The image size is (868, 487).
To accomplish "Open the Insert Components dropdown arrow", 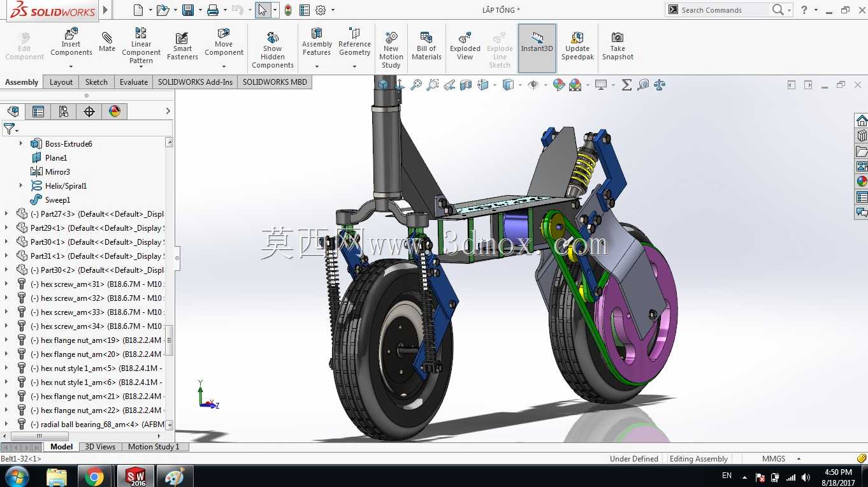I will tap(71, 66).
